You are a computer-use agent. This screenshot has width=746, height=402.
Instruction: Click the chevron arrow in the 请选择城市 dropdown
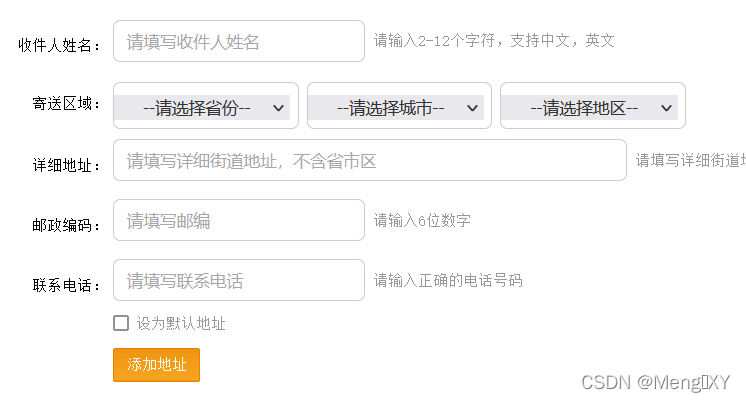pyautogui.click(x=472, y=108)
